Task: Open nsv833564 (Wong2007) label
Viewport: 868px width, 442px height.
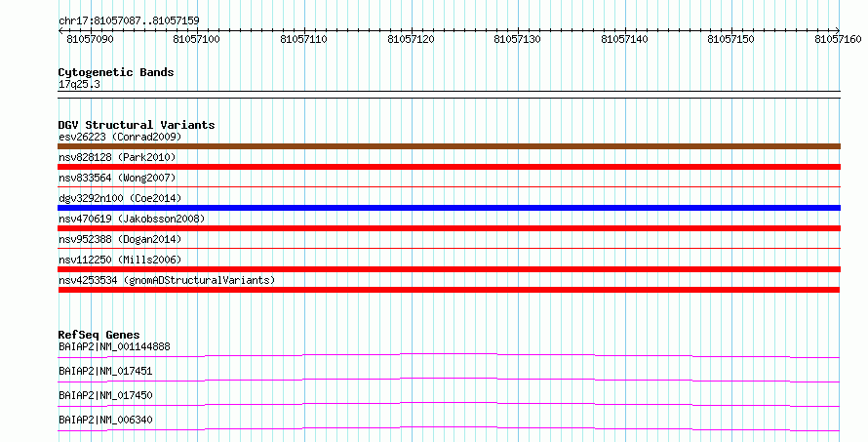Action: coord(117,178)
